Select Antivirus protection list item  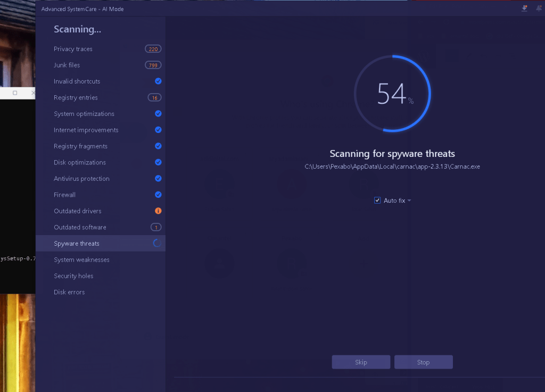101,179
